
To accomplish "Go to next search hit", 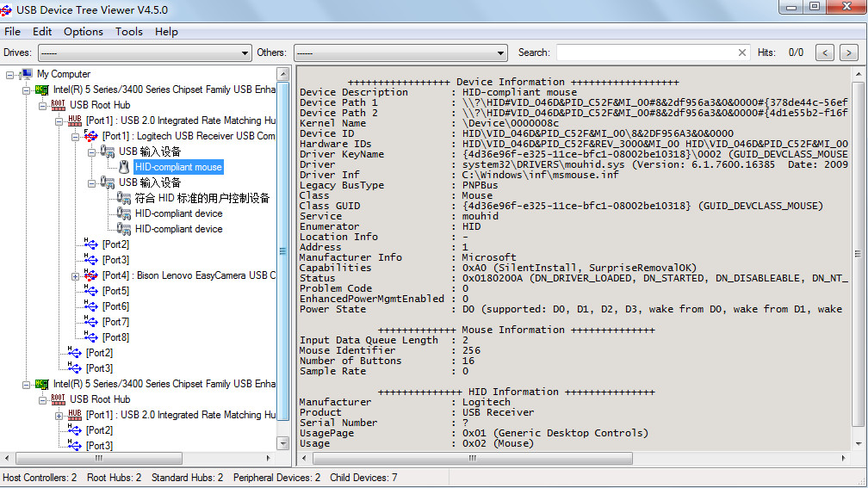I will pyautogui.click(x=849, y=53).
